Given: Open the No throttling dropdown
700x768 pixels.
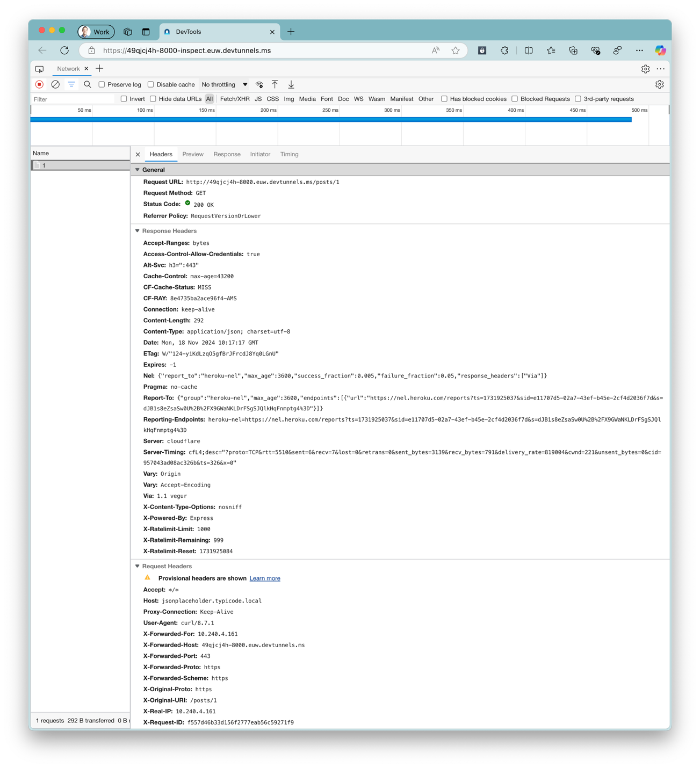Looking at the screenshot, I should [223, 84].
